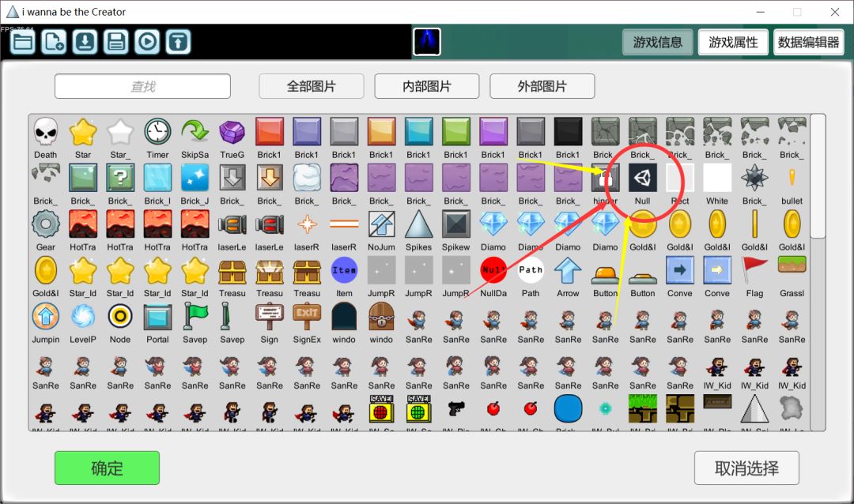This screenshot has height=504, width=854.
Task: Click 取消选择 to clear selection
Action: [746, 468]
